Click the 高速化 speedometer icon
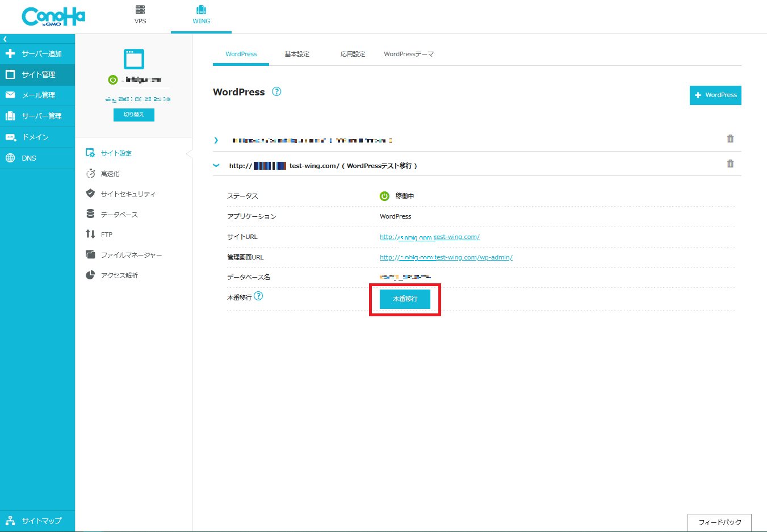The width and height of the screenshot is (767, 532). pos(90,173)
